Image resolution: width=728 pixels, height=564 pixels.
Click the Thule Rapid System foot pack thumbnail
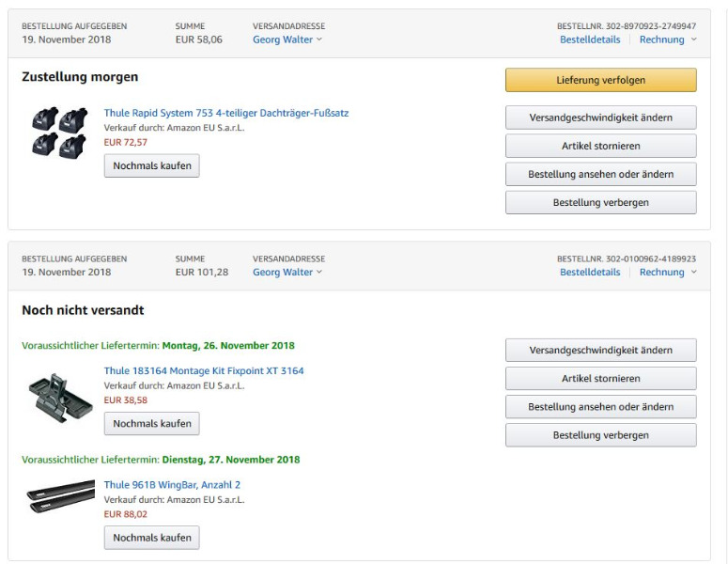click(x=59, y=134)
